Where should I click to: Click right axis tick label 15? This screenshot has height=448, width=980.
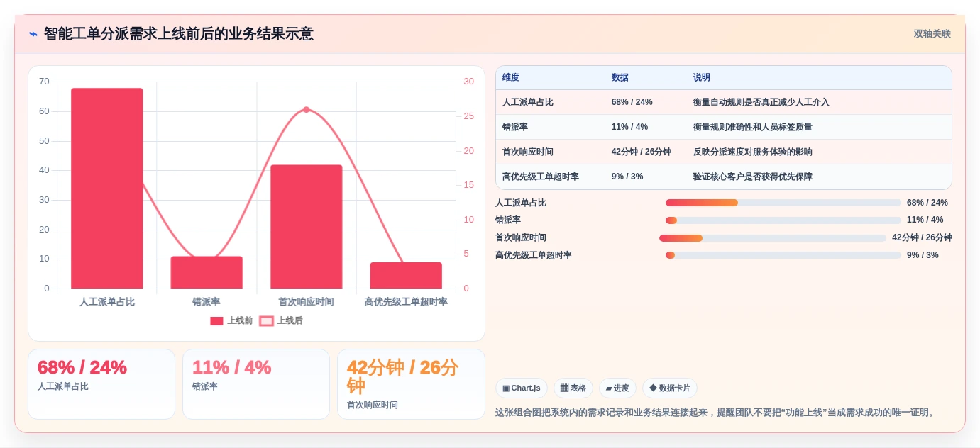[468, 185]
